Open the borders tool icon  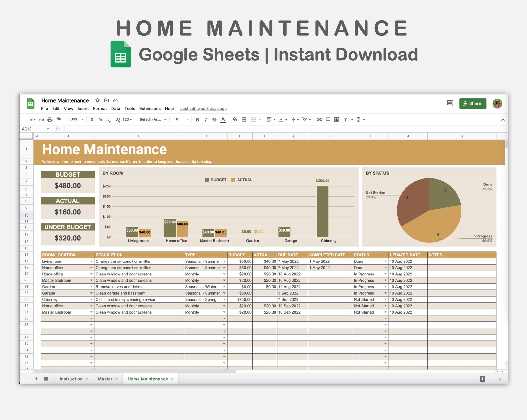tap(244, 119)
